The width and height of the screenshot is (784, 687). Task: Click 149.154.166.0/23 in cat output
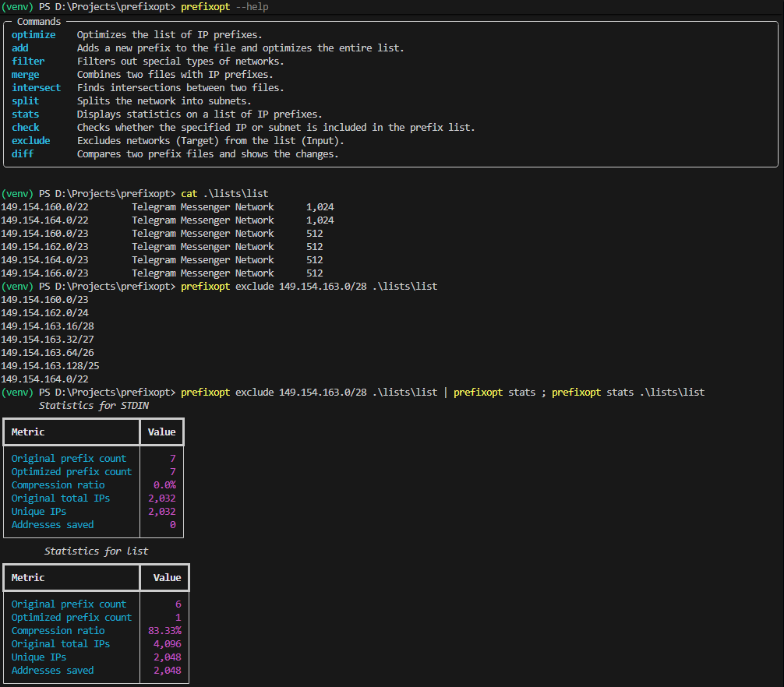[x=44, y=273]
